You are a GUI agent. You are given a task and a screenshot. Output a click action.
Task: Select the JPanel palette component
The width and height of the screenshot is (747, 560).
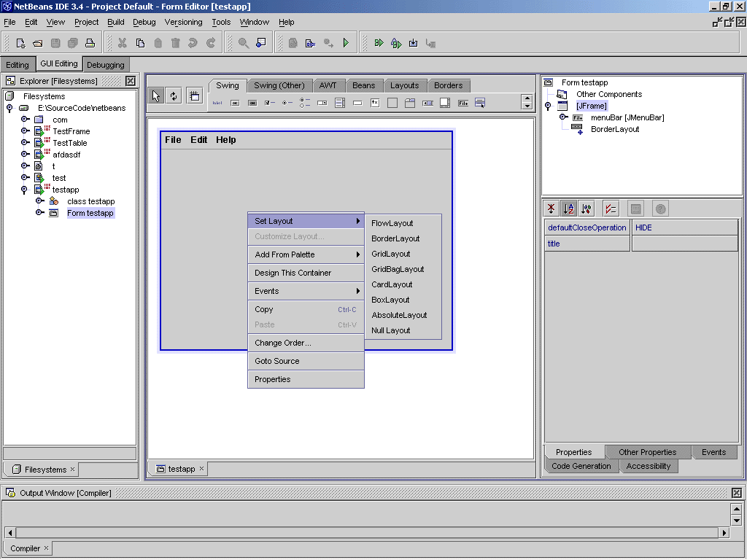click(392, 103)
